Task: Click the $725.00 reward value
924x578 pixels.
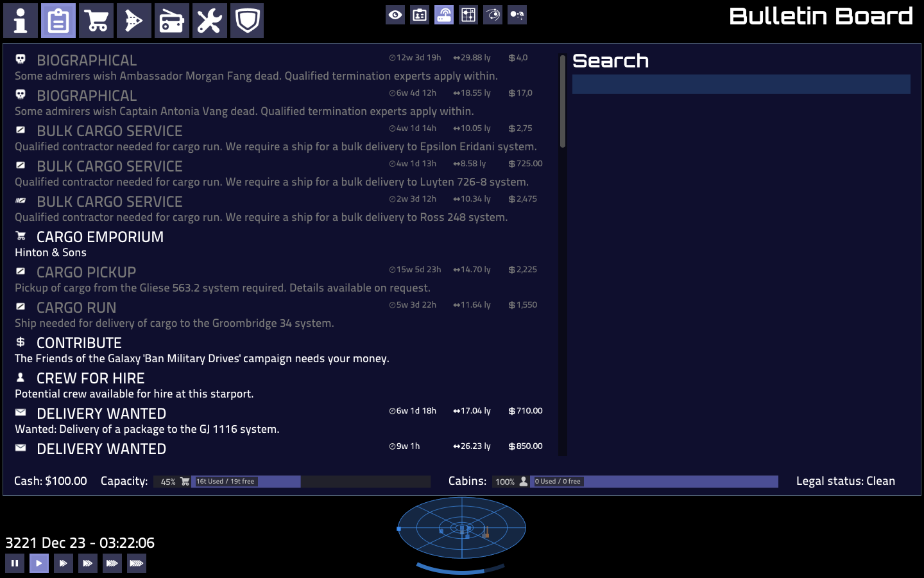Action: pos(526,164)
